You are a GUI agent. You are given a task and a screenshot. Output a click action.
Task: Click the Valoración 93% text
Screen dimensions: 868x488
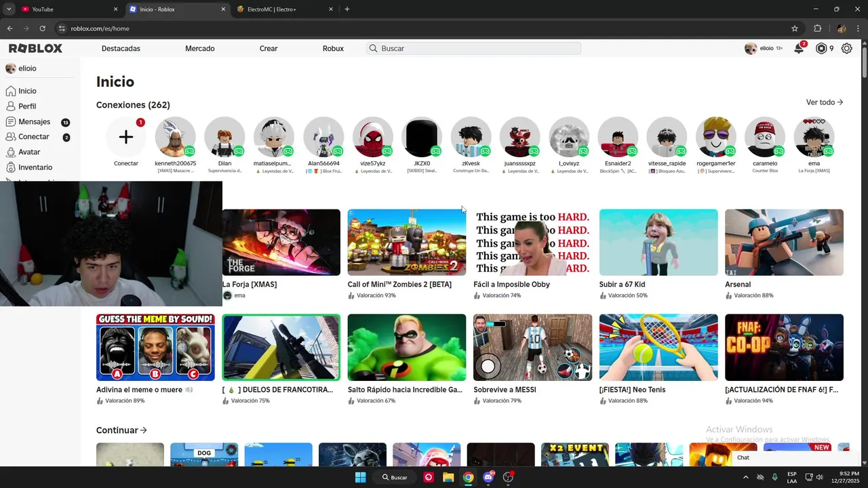pos(376,296)
